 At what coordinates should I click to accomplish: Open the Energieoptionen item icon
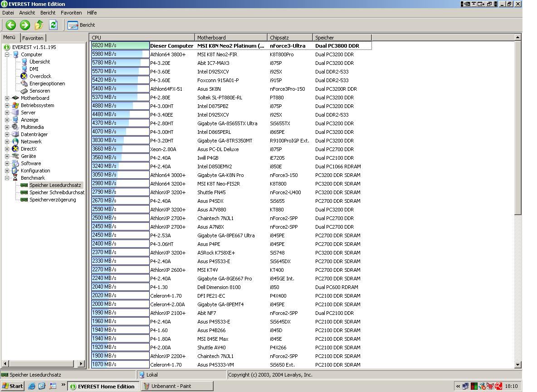tap(24, 83)
